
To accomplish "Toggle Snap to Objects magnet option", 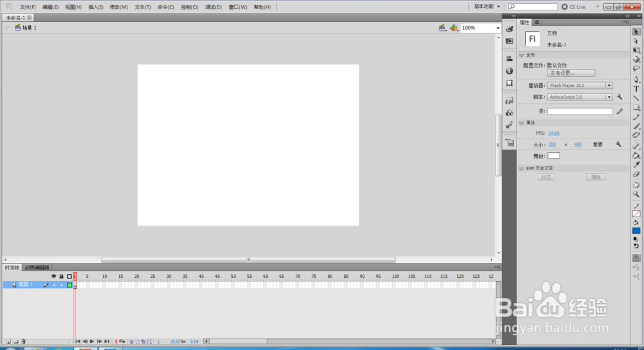I will 636,258.
